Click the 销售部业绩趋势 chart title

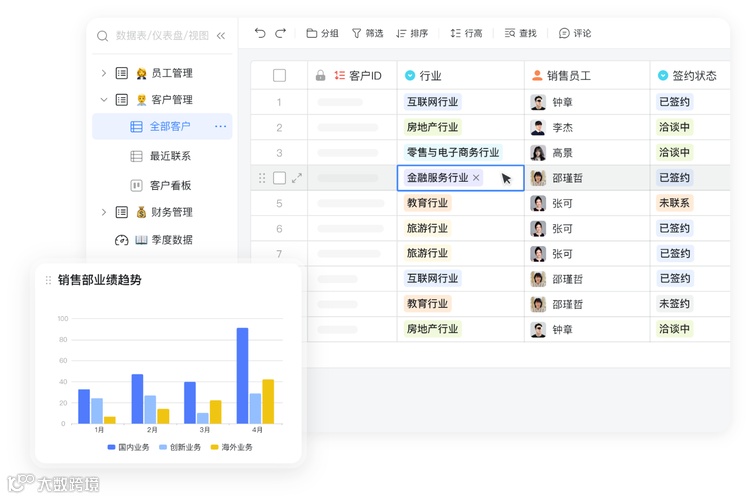coord(99,280)
